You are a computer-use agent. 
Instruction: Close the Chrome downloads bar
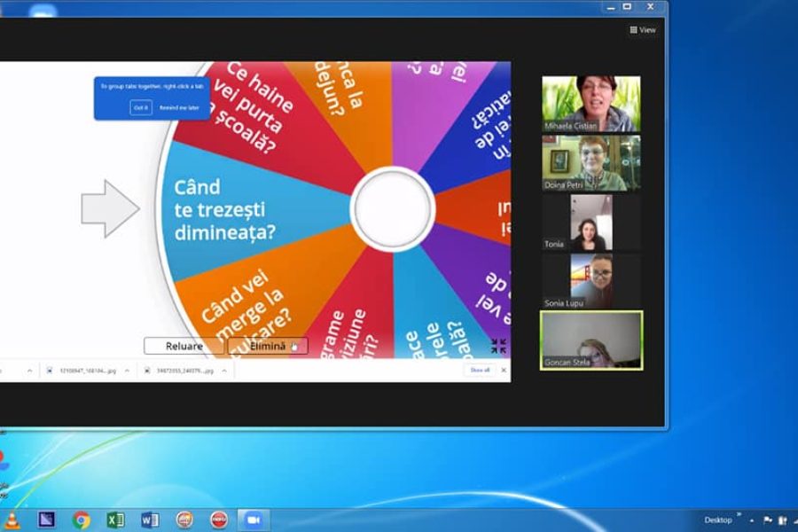coord(504,370)
